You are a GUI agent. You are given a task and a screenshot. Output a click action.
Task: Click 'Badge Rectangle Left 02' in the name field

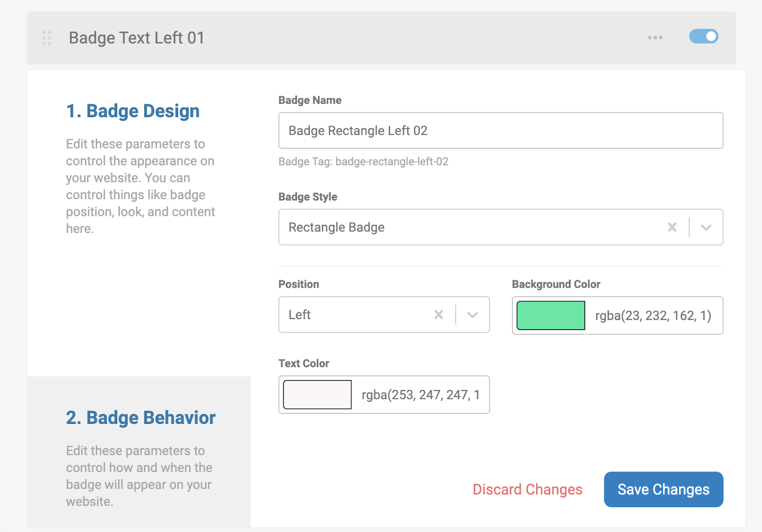click(x=358, y=130)
